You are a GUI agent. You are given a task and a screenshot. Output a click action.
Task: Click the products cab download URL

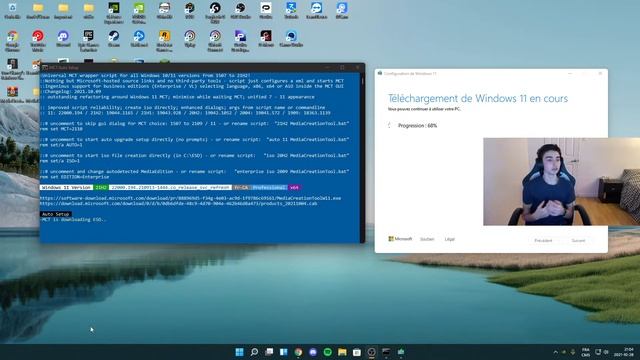[178, 203]
